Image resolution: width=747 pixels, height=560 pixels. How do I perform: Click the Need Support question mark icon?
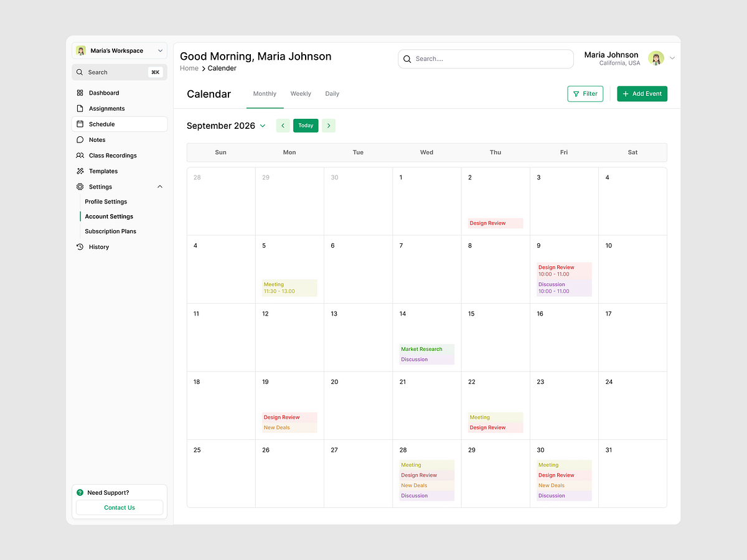click(80, 492)
